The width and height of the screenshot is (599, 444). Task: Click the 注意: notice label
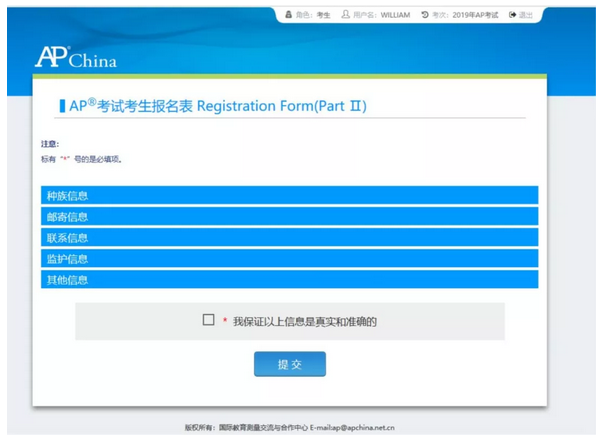coord(50,144)
